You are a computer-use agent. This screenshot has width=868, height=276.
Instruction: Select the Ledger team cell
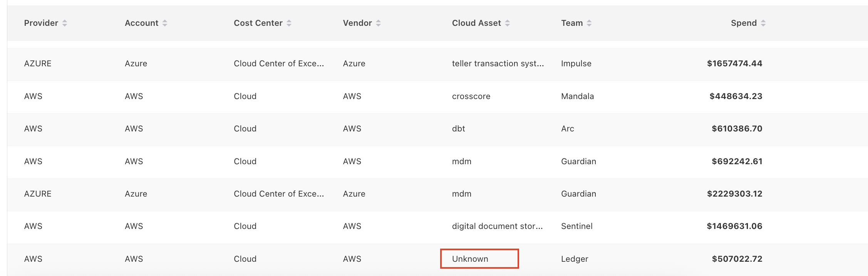click(574, 259)
